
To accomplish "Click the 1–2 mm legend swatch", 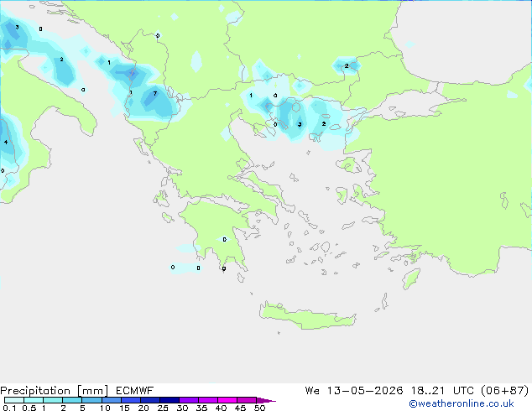I will tap(53, 400).
